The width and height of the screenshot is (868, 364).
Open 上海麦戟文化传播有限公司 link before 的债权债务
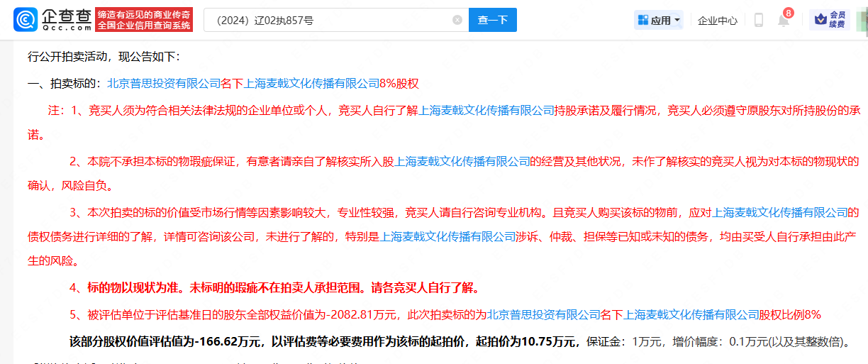(x=779, y=211)
